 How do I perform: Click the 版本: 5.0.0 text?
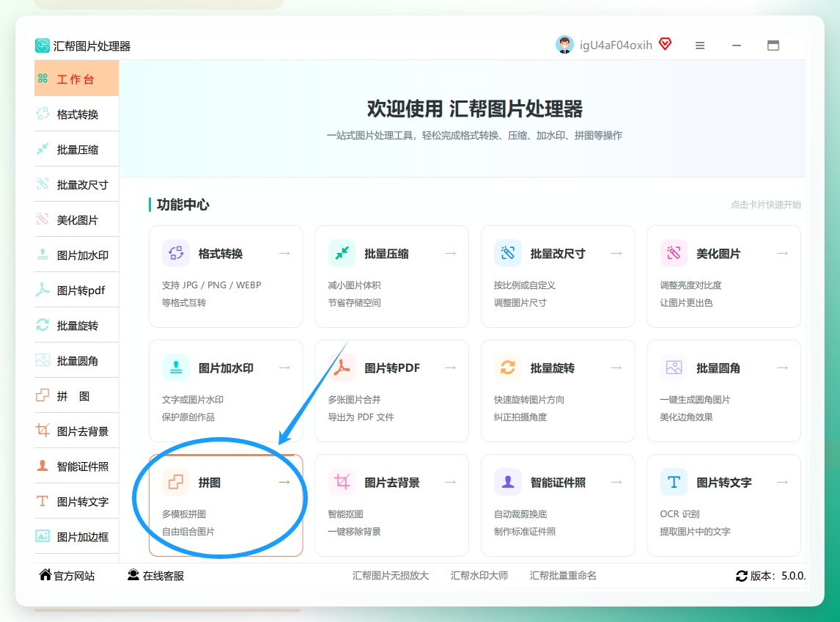pos(778,576)
